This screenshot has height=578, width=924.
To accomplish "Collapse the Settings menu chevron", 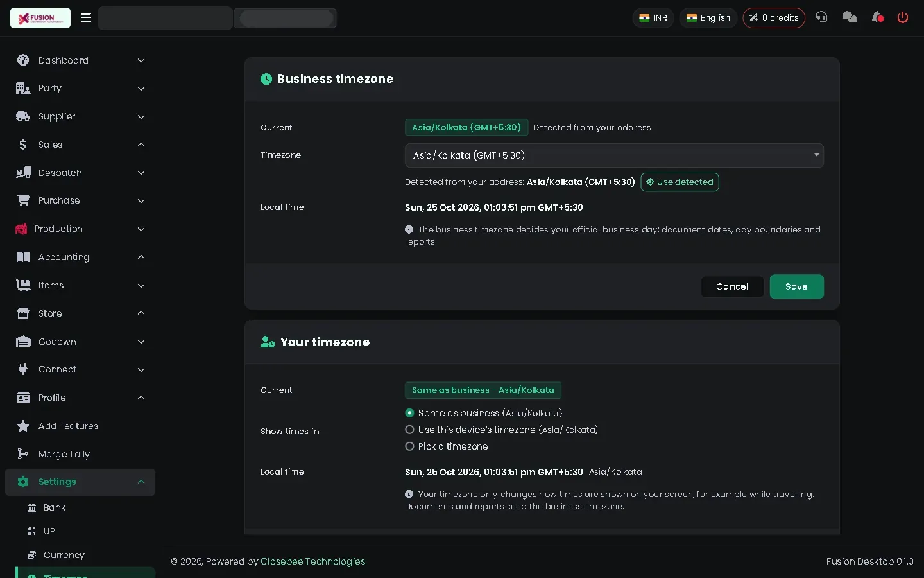I will [x=141, y=482].
